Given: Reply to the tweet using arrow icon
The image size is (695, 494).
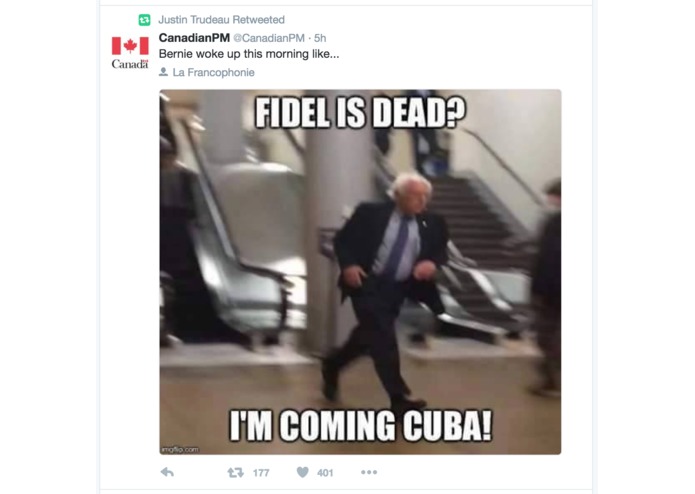Looking at the screenshot, I should point(167,472).
